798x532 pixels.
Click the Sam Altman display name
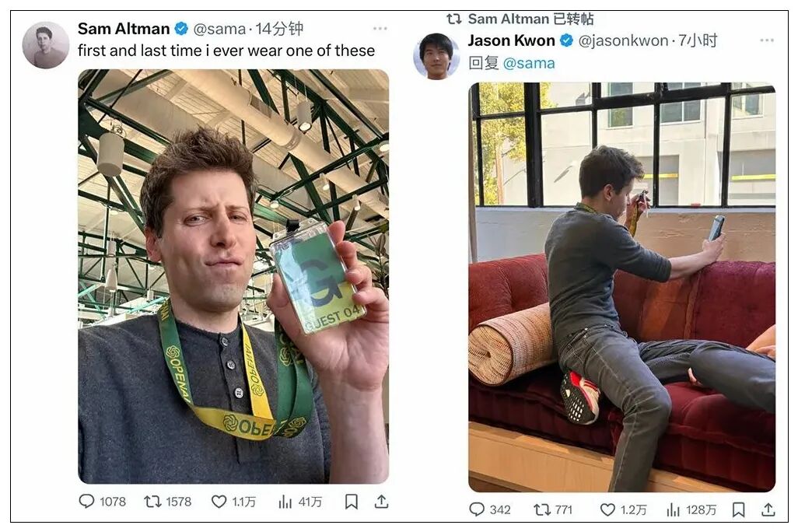click(x=124, y=29)
